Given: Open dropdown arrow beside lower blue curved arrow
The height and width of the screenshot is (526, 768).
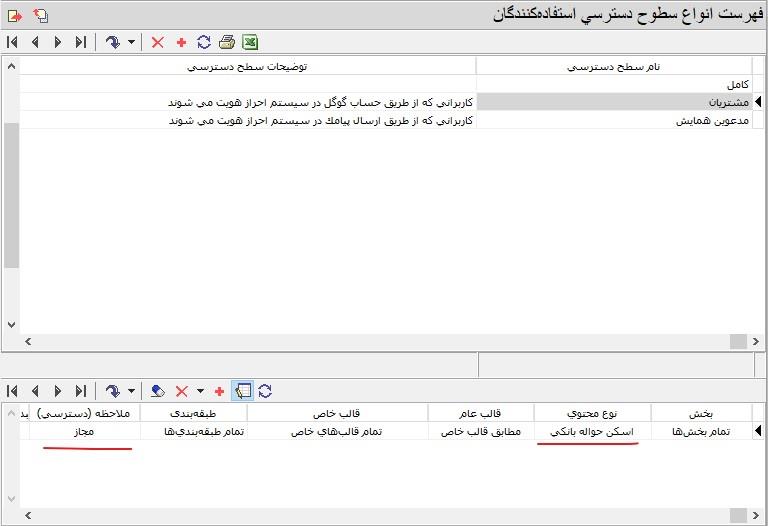Looking at the screenshot, I should click(131, 391).
